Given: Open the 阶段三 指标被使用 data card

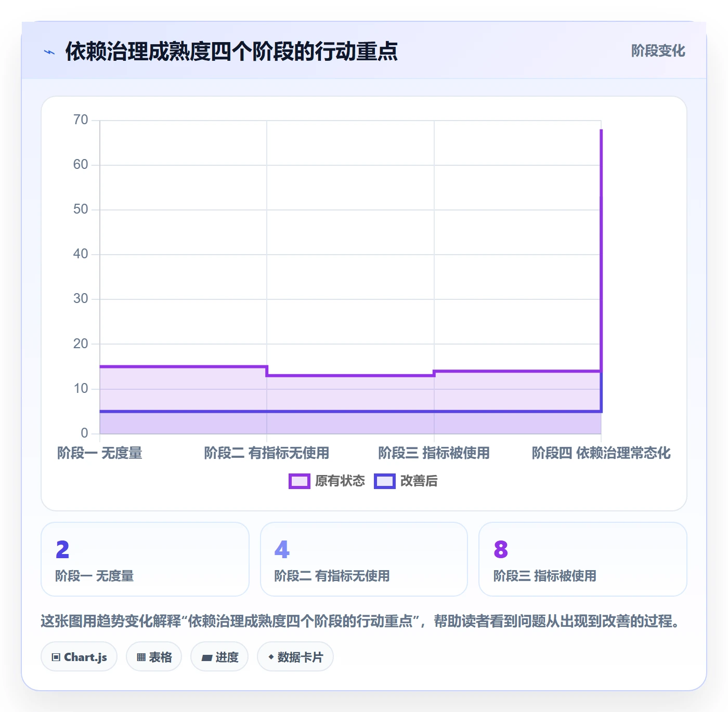Looking at the screenshot, I should click(583, 559).
